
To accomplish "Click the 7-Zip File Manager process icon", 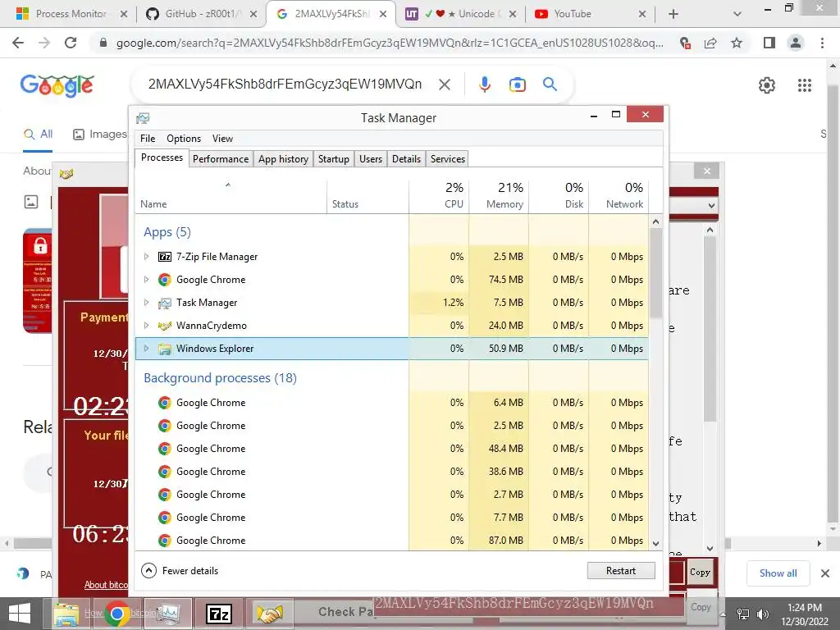I will point(164,257).
